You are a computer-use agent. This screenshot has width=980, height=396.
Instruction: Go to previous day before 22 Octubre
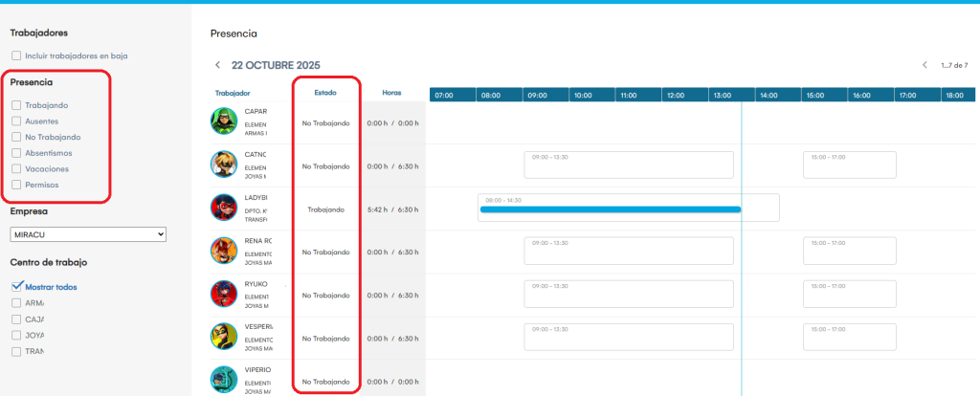pyautogui.click(x=217, y=65)
